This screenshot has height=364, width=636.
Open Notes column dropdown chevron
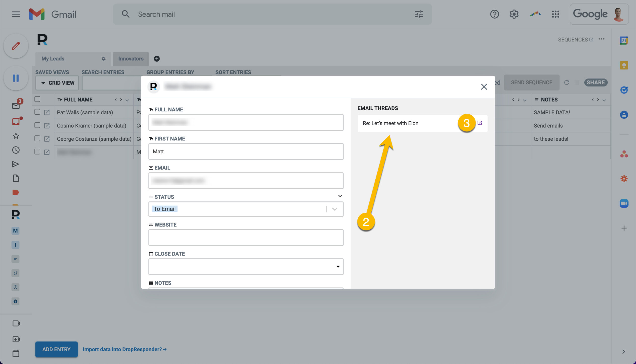pyautogui.click(x=604, y=100)
